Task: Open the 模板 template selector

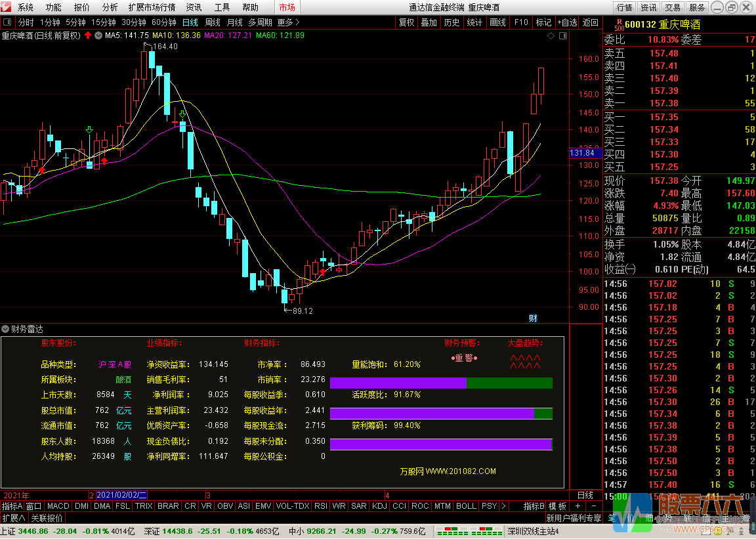Action: point(557,506)
